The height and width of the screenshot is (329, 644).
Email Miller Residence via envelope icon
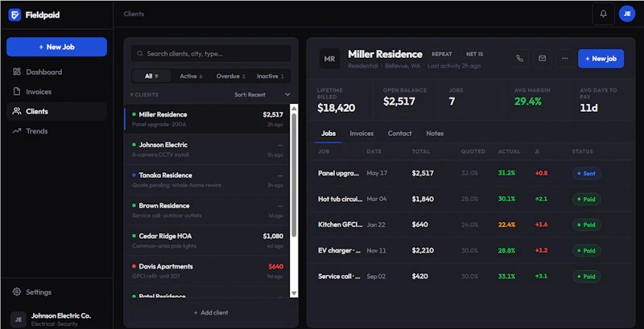pyautogui.click(x=542, y=59)
